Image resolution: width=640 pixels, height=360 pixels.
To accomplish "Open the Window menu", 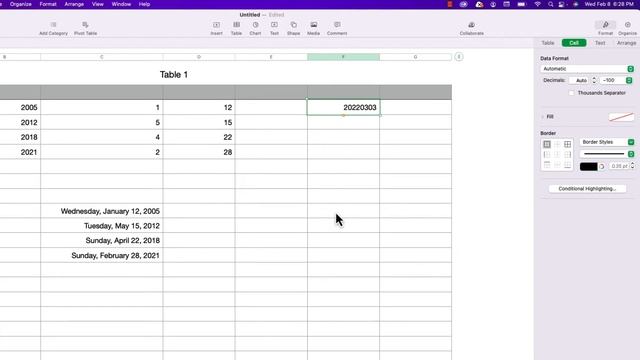I will pos(121,4).
